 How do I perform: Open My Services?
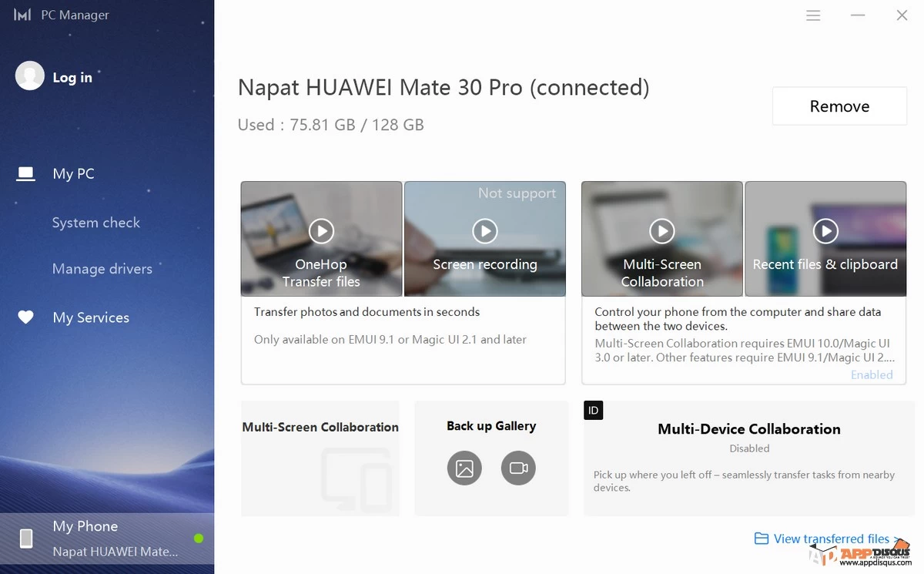(x=91, y=317)
